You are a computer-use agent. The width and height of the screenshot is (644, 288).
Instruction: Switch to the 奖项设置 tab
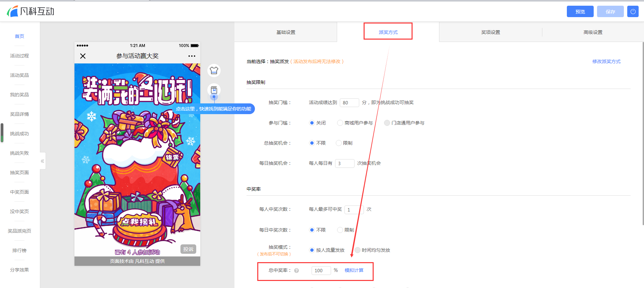pyautogui.click(x=491, y=32)
